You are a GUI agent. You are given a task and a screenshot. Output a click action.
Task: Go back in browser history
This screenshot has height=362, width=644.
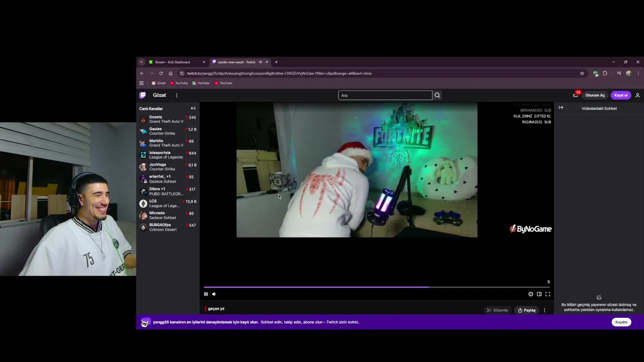point(142,73)
